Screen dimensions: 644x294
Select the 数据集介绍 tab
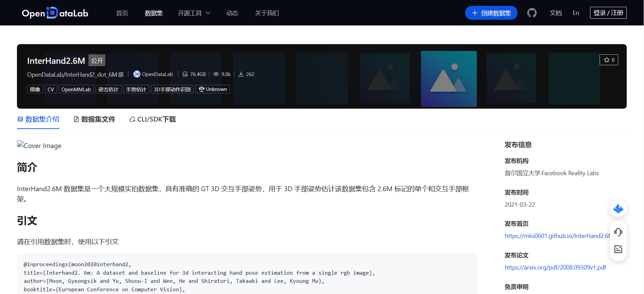point(38,119)
